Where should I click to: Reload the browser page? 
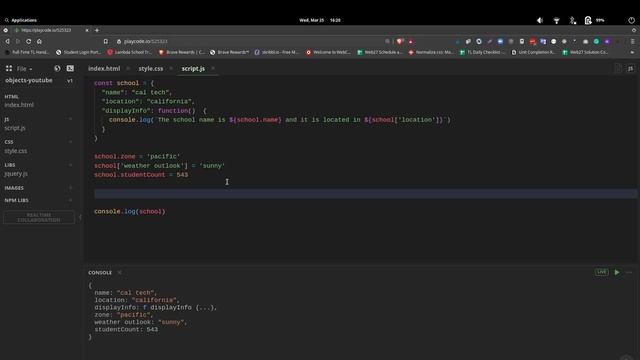(x=29, y=41)
